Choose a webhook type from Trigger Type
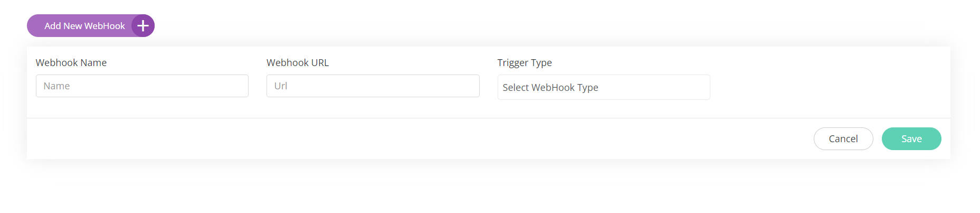The height and width of the screenshot is (213, 980). pyautogui.click(x=603, y=87)
